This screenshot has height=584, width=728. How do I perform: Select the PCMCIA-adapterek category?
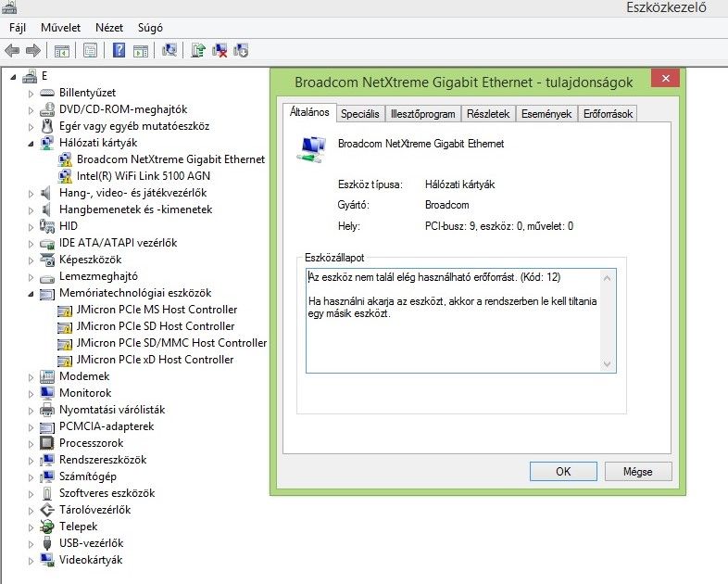tap(107, 426)
